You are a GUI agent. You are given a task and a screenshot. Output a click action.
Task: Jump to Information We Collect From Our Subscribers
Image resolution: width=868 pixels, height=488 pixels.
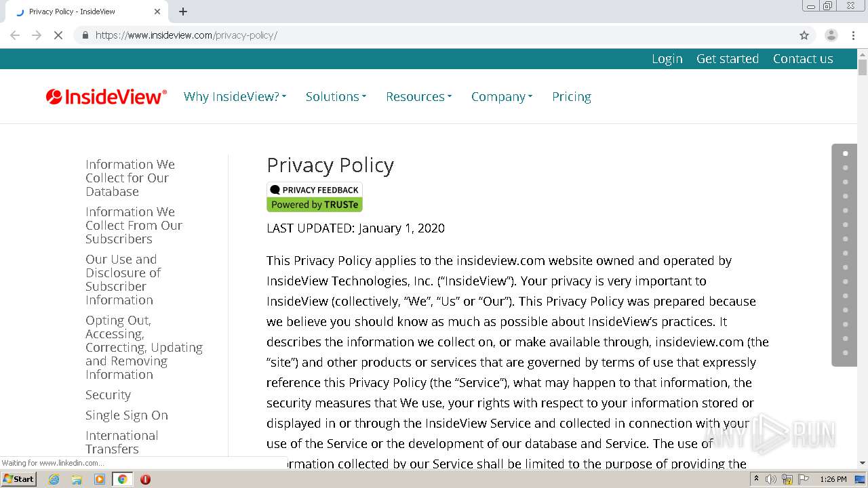[x=134, y=226]
